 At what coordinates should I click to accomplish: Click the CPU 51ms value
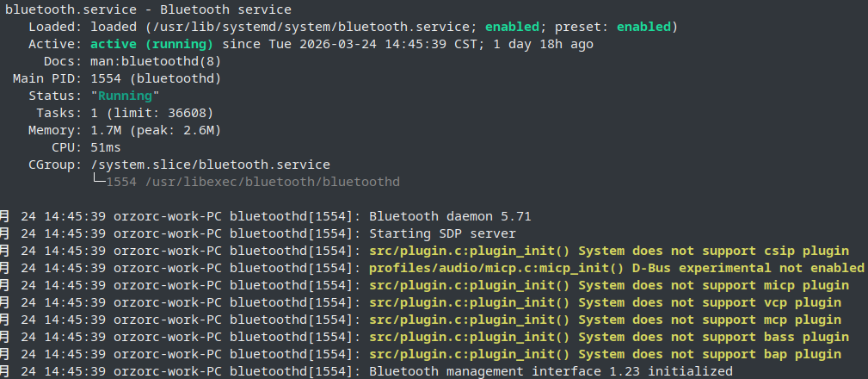(x=105, y=147)
